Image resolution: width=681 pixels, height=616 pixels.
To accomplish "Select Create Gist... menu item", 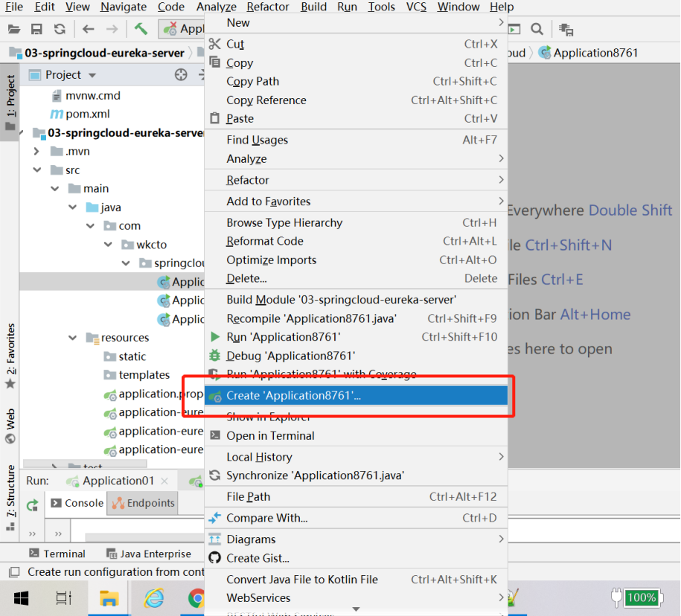I will click(x=356, y=558).
